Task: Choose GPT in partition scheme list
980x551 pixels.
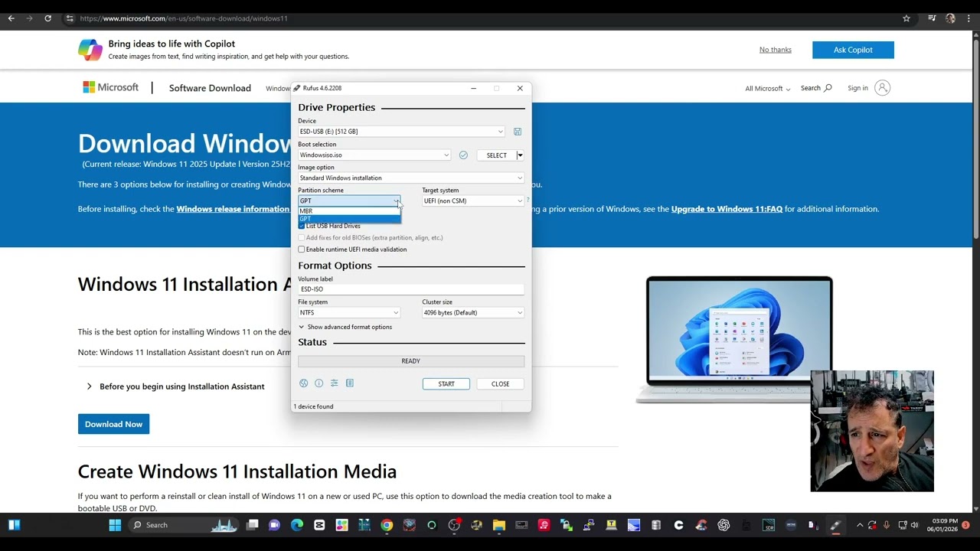Action: tap(349, 219)
